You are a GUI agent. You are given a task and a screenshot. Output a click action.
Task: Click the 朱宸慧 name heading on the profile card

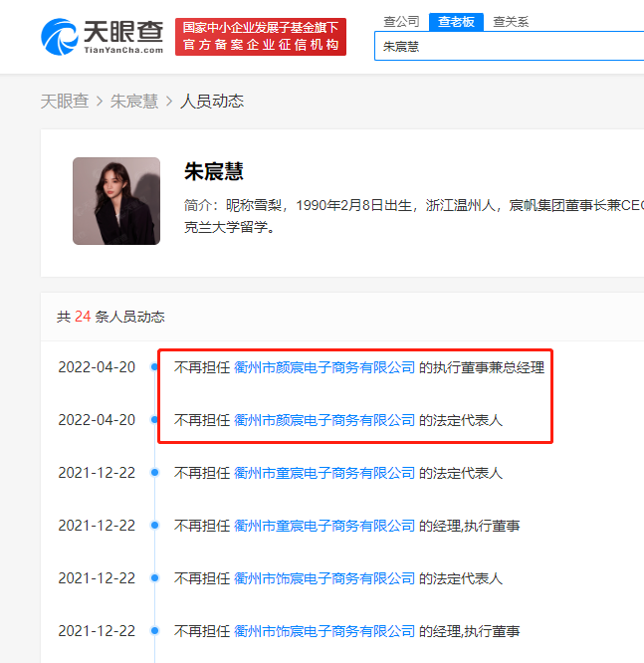[x=214, y=171]
